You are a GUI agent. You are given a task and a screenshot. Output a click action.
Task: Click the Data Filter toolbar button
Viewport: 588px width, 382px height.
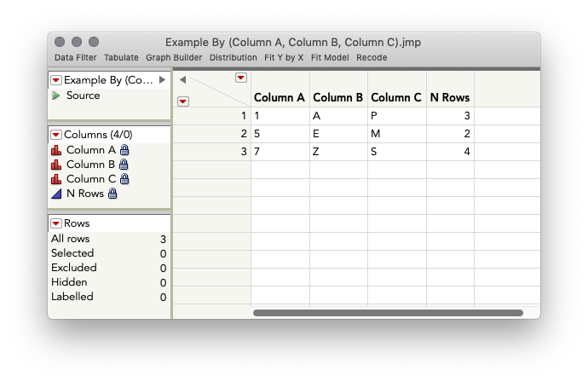point(76,58)
